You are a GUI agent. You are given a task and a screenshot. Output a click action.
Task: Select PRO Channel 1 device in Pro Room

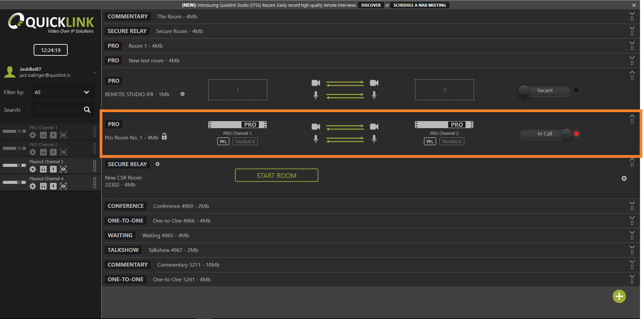pyautogui.click(x=237, y=125)
